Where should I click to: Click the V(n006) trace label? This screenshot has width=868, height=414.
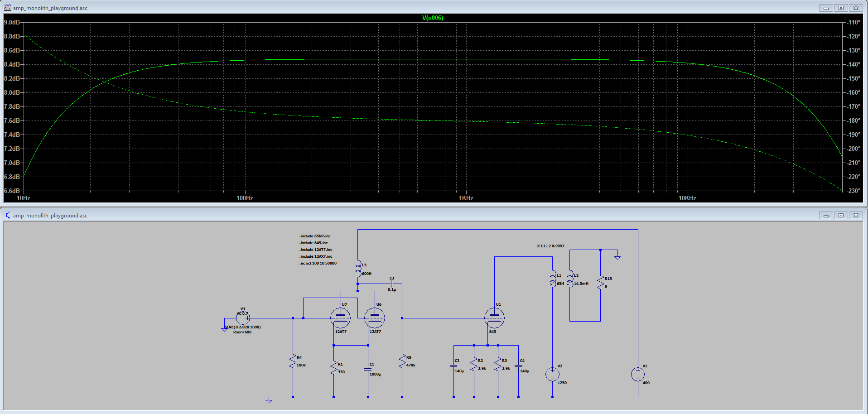coord(432,18)
